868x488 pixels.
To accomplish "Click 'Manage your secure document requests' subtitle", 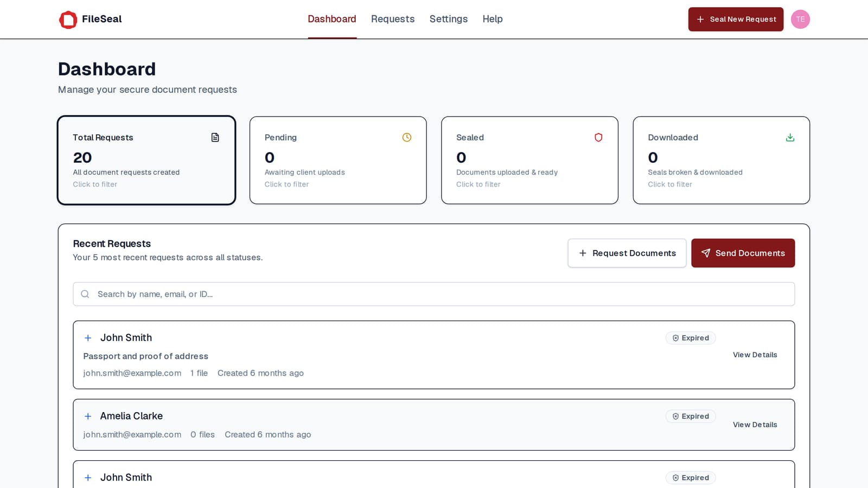I will pos(148,89).
